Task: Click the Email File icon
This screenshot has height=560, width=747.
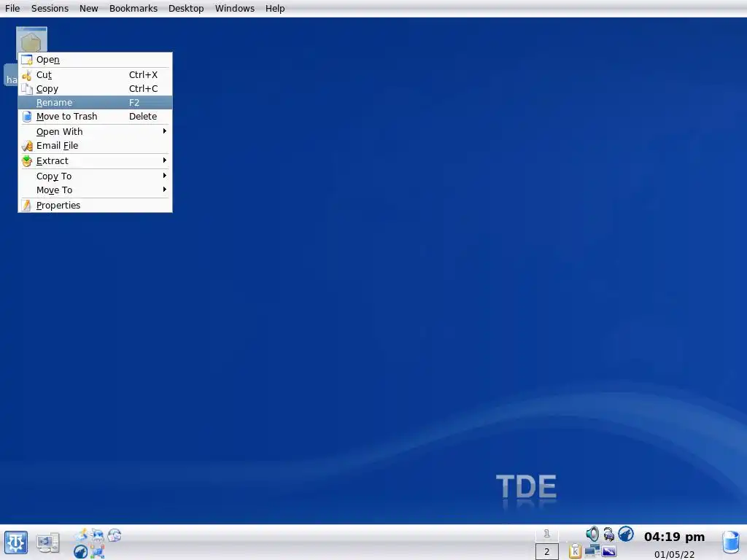Action: click(x=27, y=146)
